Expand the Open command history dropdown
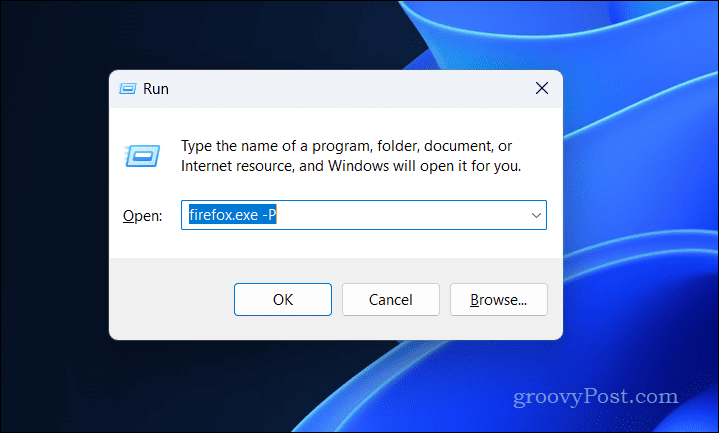Screen dimensions: 719x433 [536, 215]
